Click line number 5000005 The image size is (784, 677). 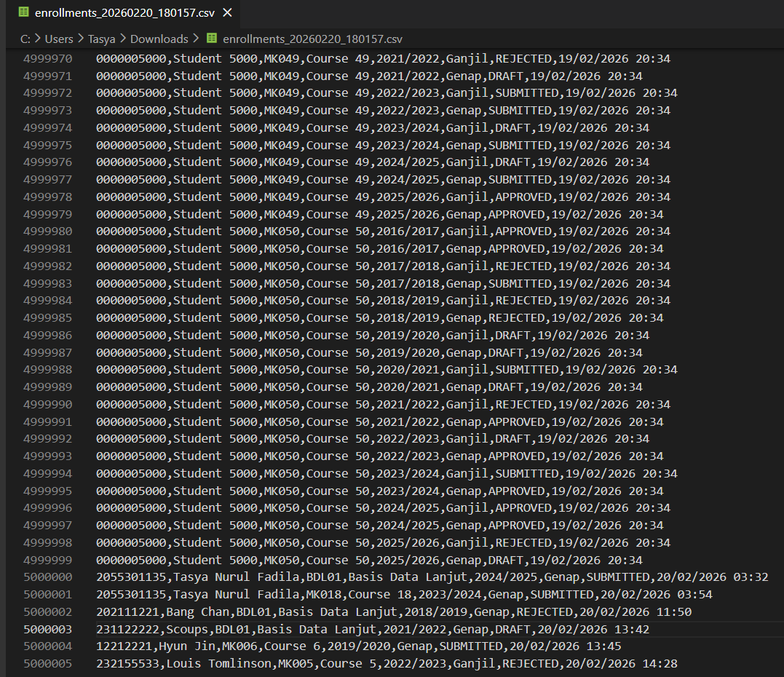coord(47,664)
